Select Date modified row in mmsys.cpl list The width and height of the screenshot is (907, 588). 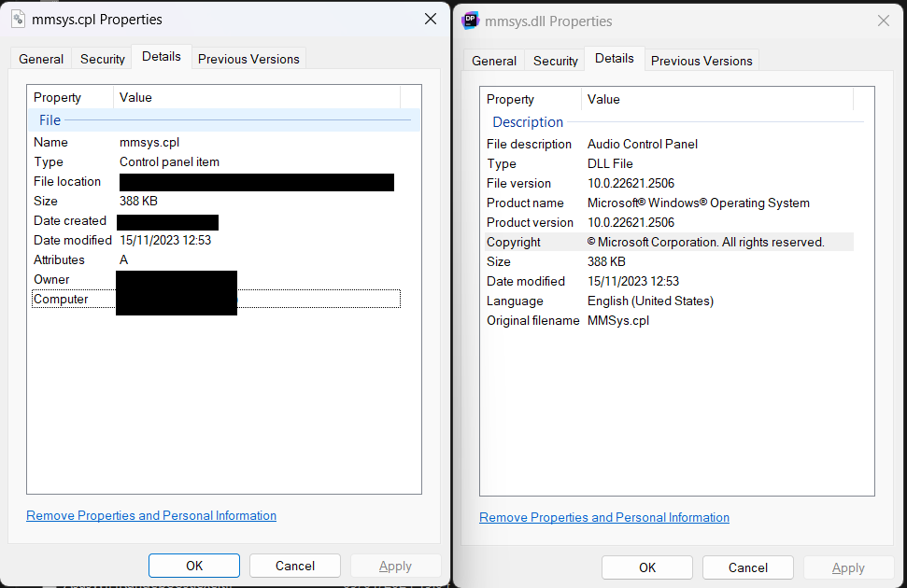(x=216, y=241)
